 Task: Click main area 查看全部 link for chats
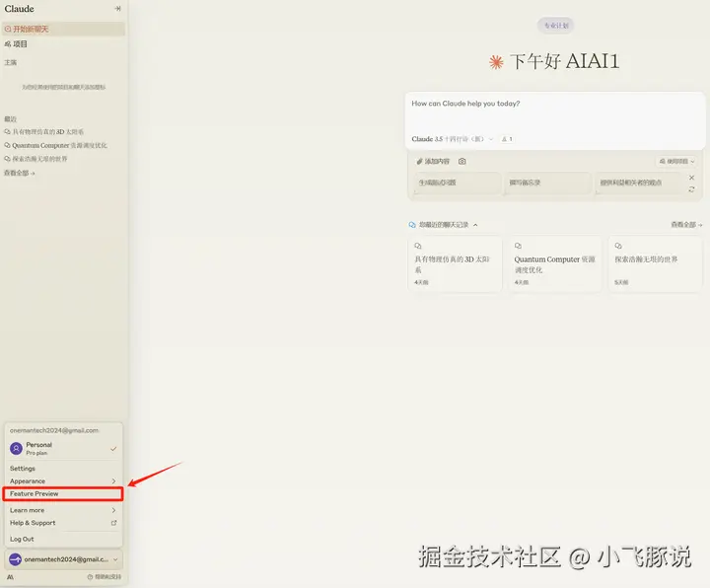(x=686, y=225)
